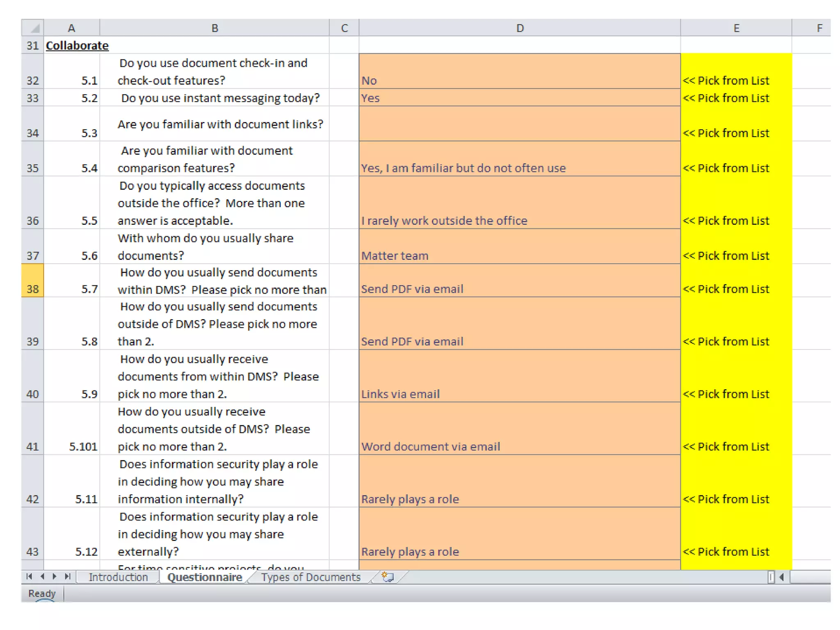The image size is (840, 630).
Task: Select the 'Links via email' answer cell
Action: point(519,376)
